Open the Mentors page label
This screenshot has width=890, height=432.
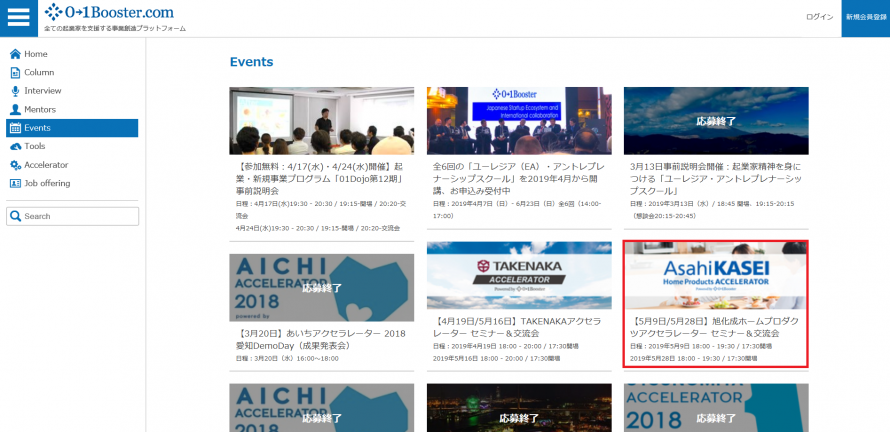click(x=40, y=110)
